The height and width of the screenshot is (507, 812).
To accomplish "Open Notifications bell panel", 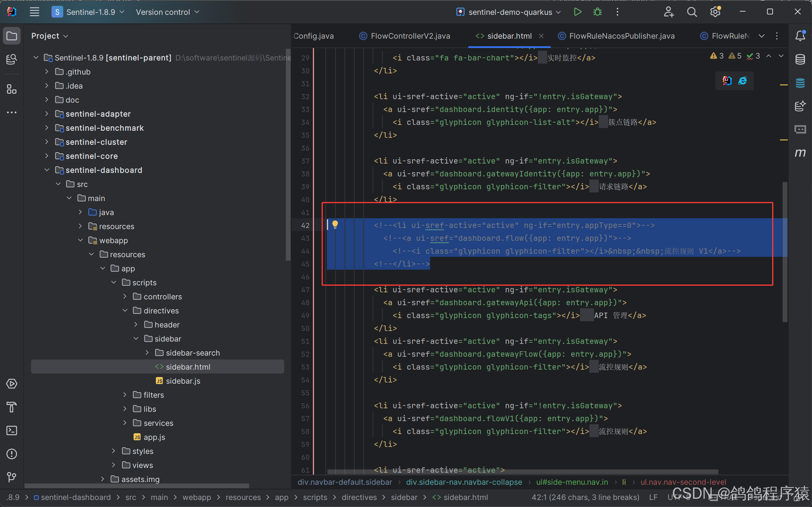I will 800,36.
